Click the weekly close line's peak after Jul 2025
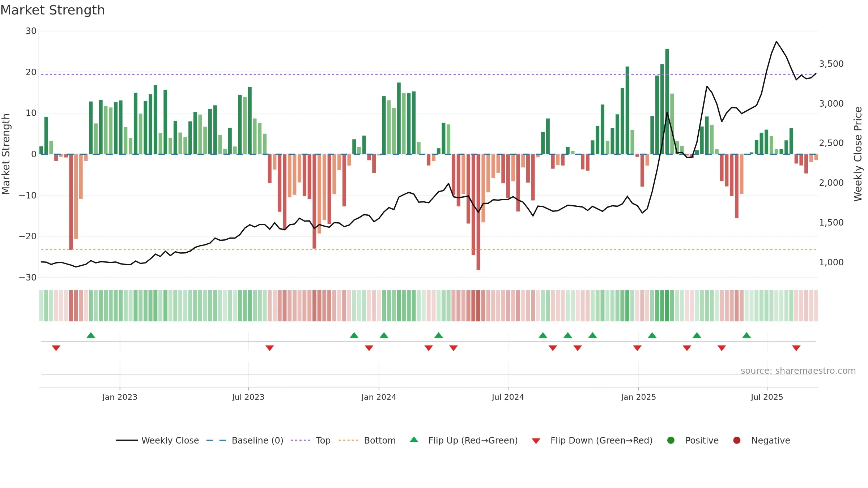This screenshot has height=488, width=868. [x=776, y=42]
